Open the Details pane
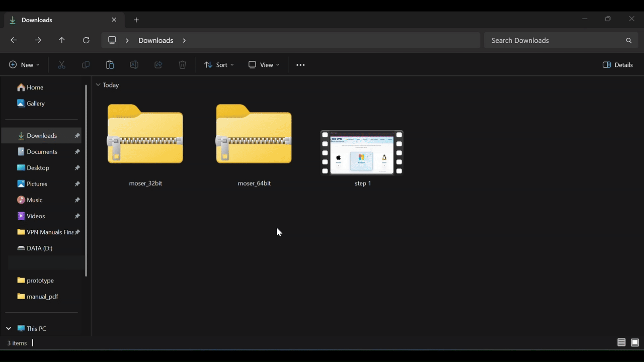 coord(617,64)
